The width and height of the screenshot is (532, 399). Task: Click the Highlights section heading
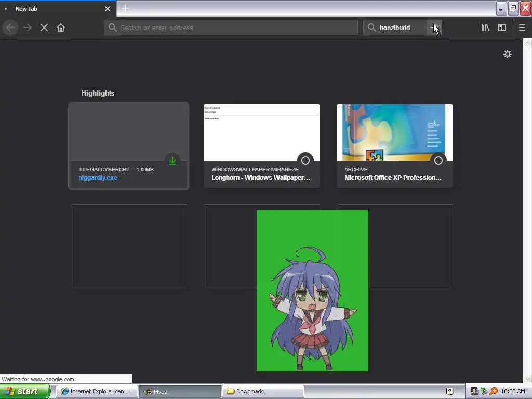tap(98, 93)
